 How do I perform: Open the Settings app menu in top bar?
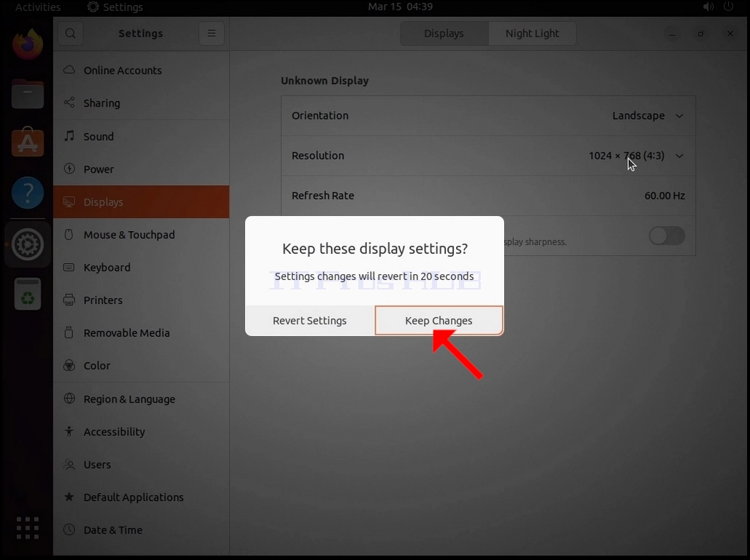point(115,7)
